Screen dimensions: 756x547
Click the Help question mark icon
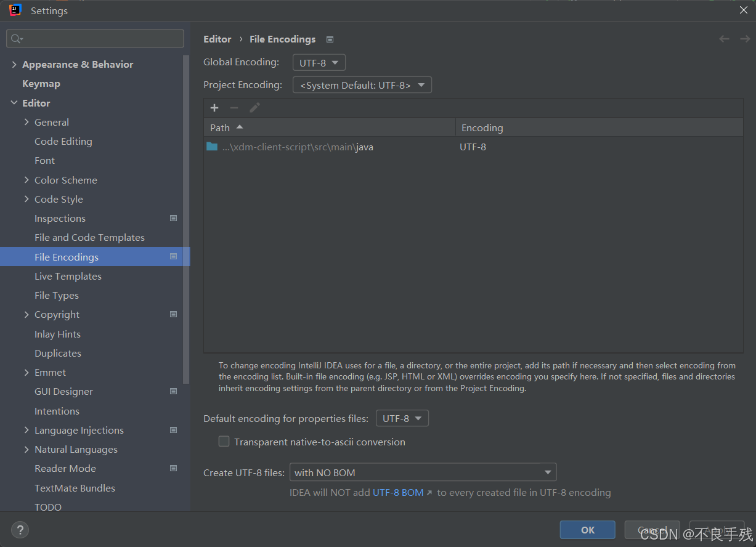(20, 529)
